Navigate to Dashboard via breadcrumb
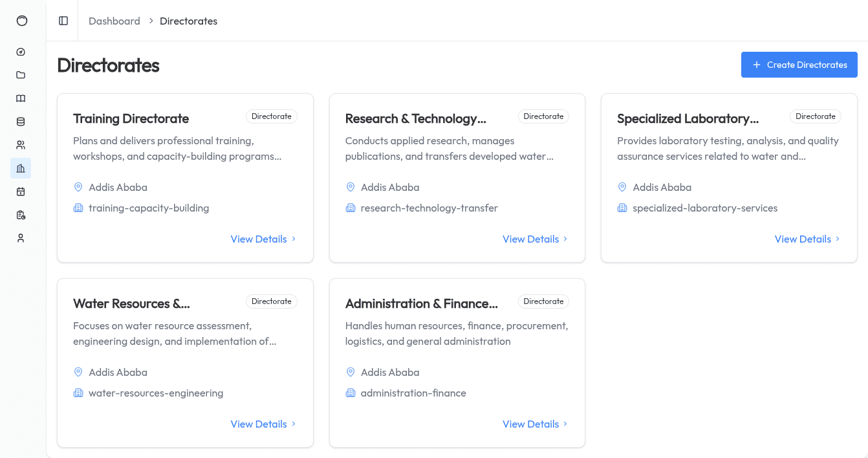868x458 pixels. click(114, 21)
